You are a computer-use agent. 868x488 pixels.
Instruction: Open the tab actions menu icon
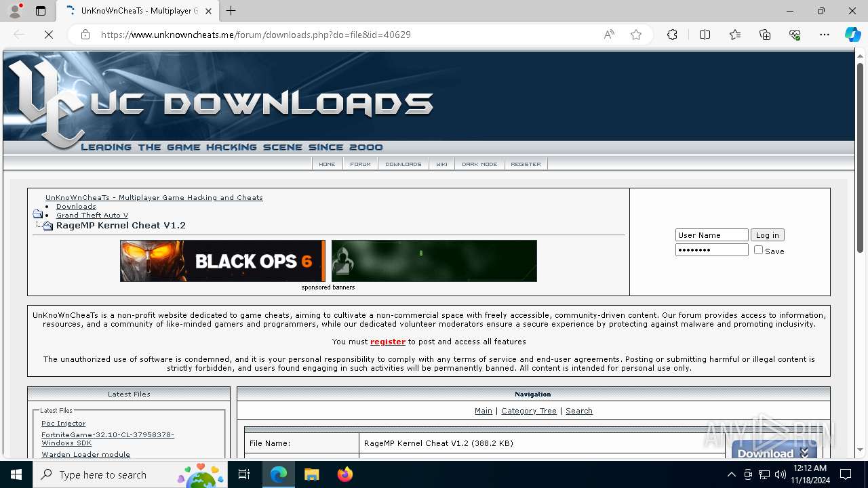(x=41, y=11)
